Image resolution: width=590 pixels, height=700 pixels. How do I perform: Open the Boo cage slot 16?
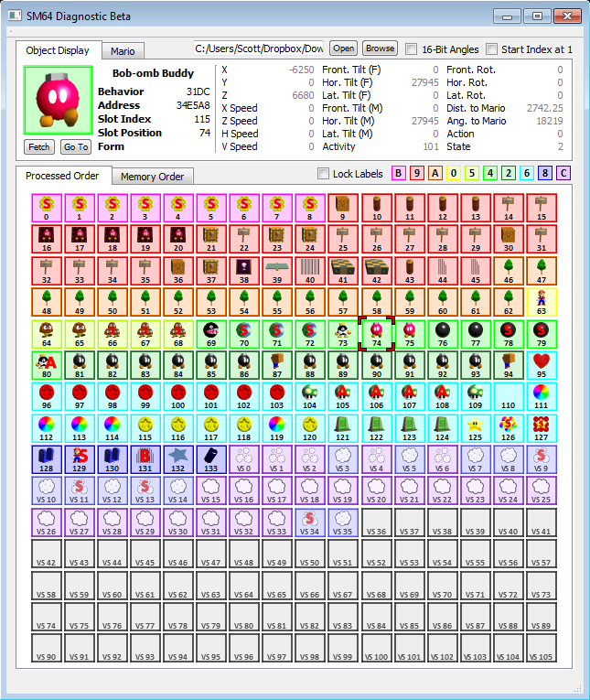tap(47, 240)
